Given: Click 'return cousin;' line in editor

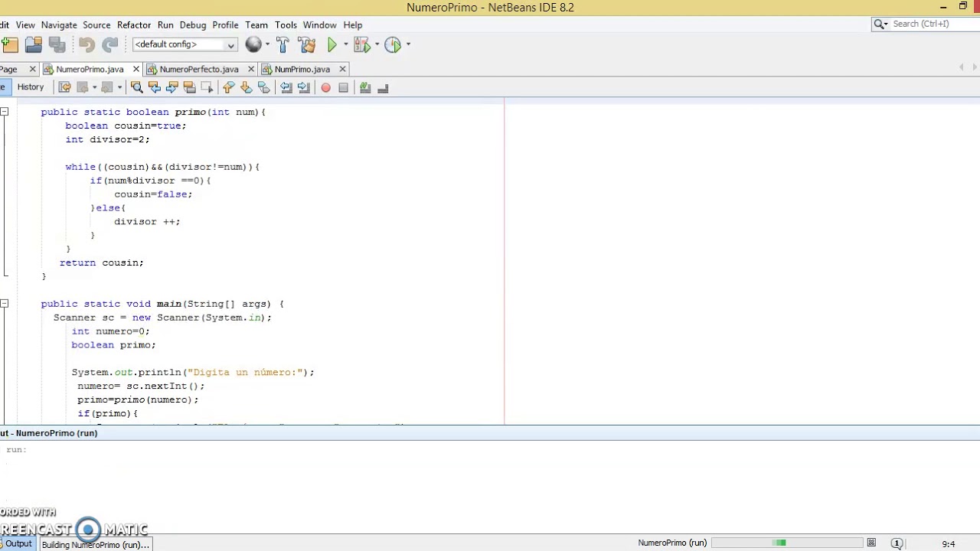Looking at the screenshot, I should coord(102,262).
